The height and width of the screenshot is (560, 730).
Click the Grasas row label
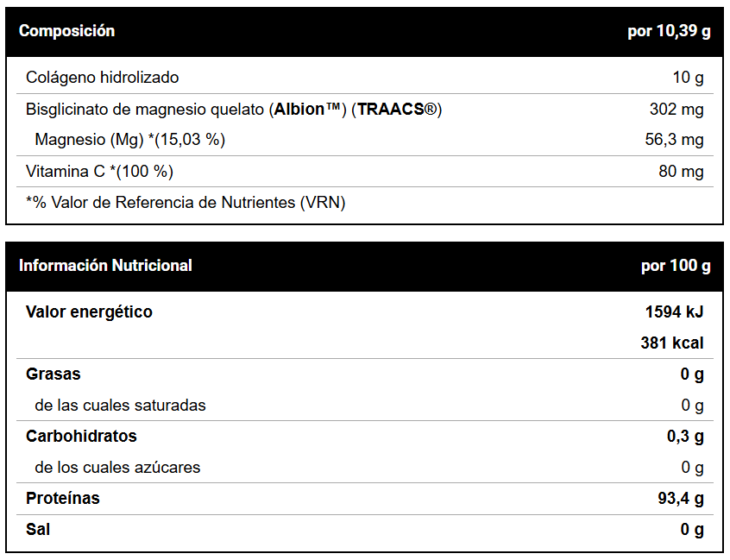(x=53, y=374)
